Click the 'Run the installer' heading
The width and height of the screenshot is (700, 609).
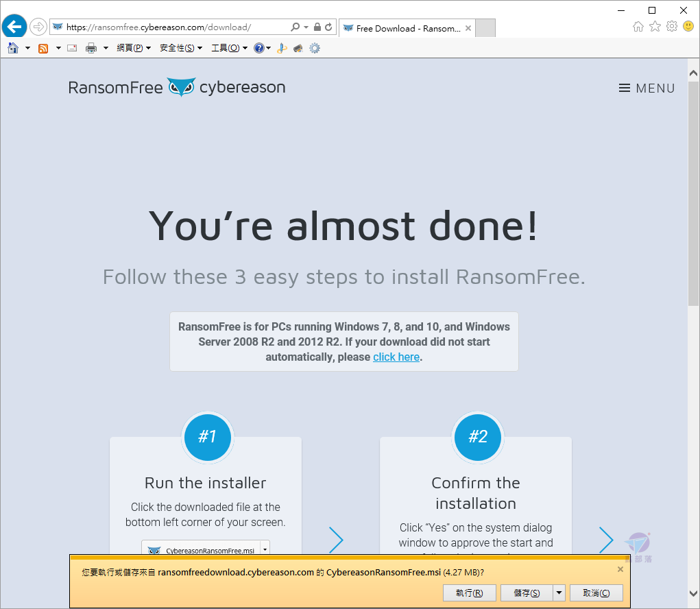coord(206,483)
